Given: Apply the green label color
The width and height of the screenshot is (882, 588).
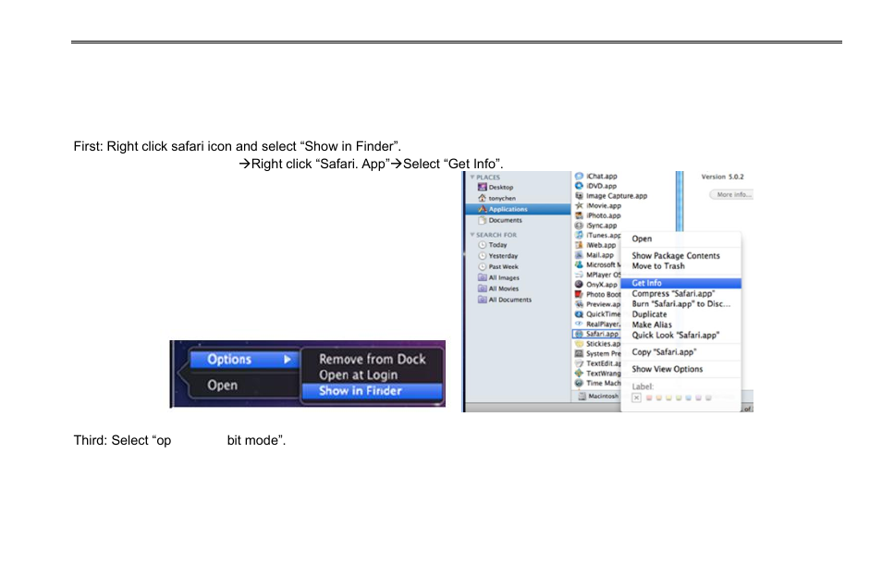Looking at the screenshot, I should pos(679,398).
